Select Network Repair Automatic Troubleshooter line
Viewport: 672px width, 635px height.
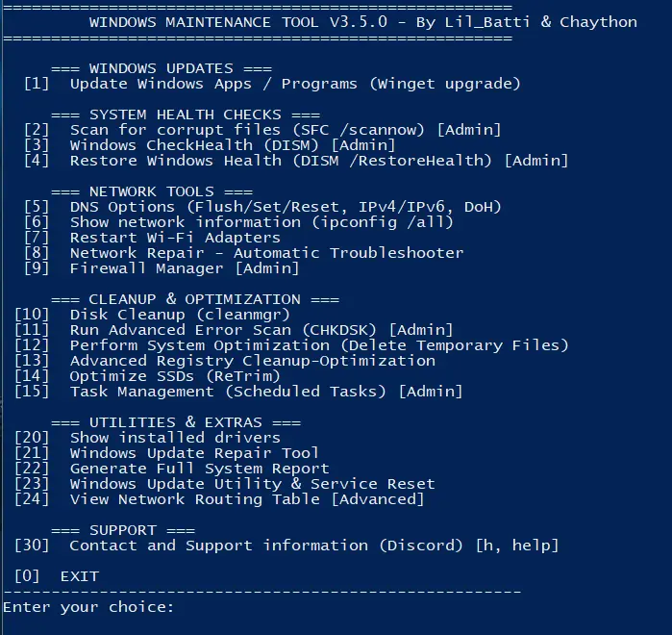(x=266, y=253)
